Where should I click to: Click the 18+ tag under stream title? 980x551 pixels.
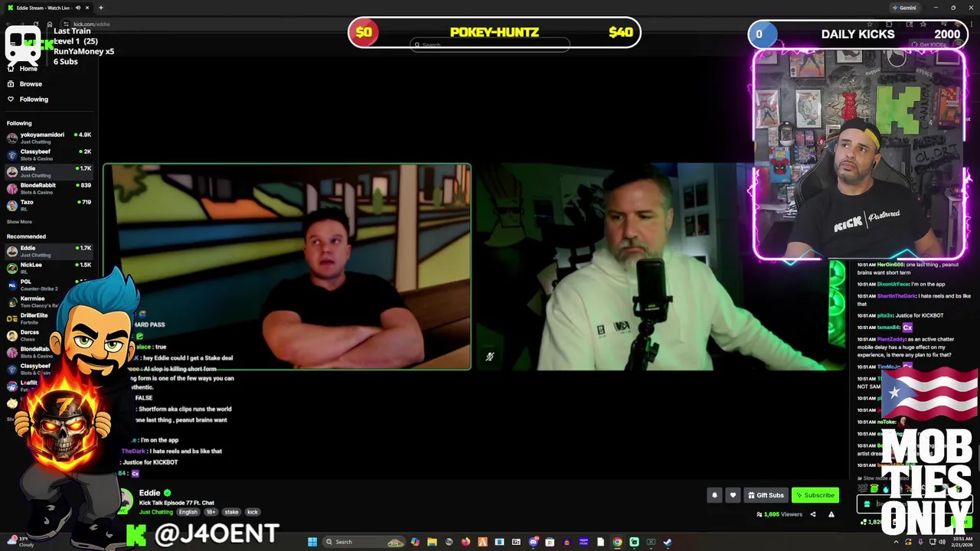tap(211, 512)
